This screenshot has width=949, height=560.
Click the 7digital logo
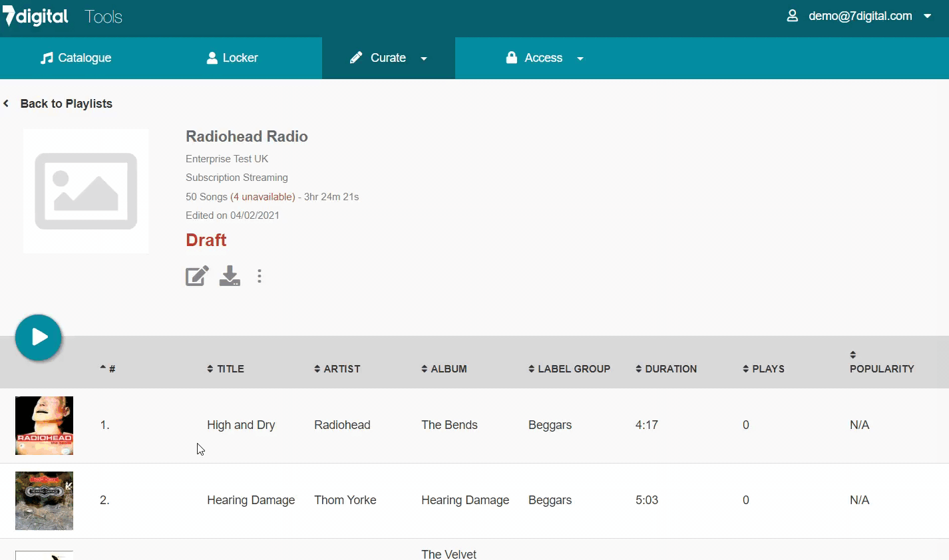coord(35,16)
